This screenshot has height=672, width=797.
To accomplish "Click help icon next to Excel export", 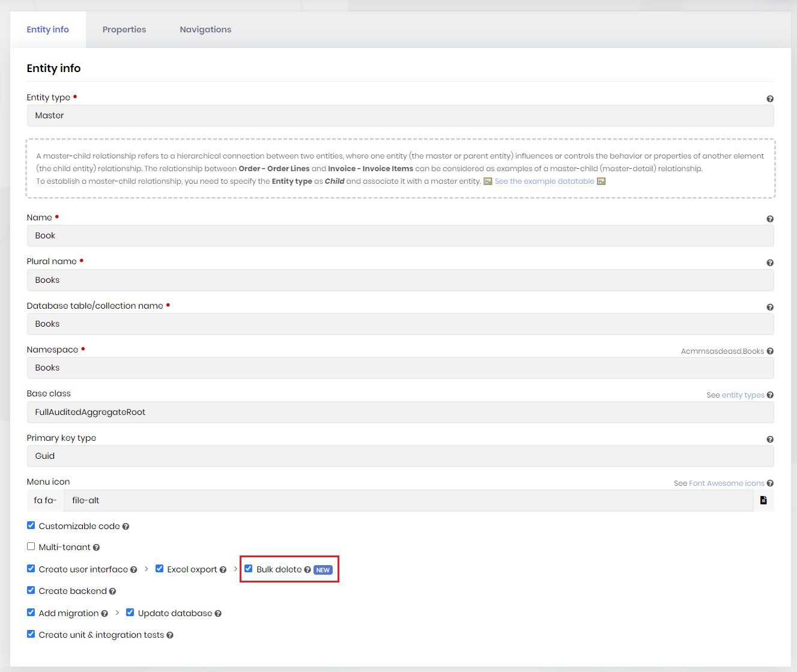I will (223, 570).
